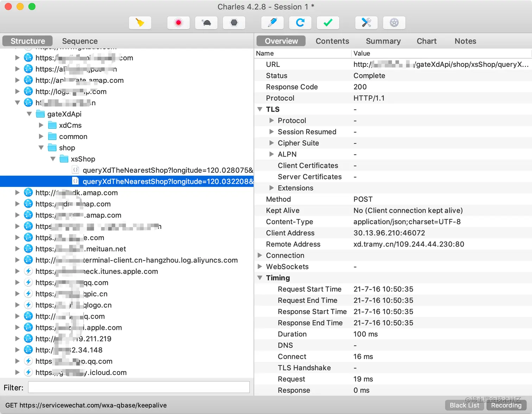Click globe icon of host ending 19.211.219
This screenshot has height=414, width=532.
(x=28, y=339)
